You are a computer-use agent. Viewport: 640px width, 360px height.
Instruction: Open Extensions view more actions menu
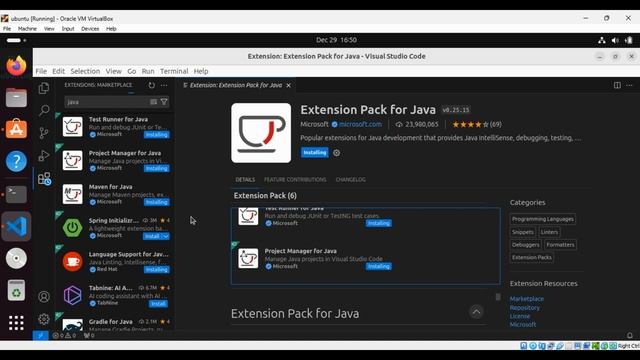tap(164, 85)
